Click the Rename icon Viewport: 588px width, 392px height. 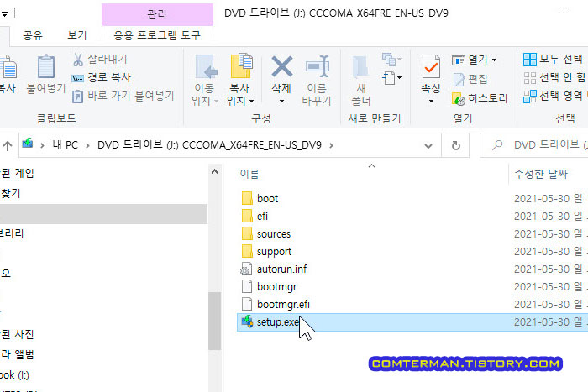click(318, 66)
